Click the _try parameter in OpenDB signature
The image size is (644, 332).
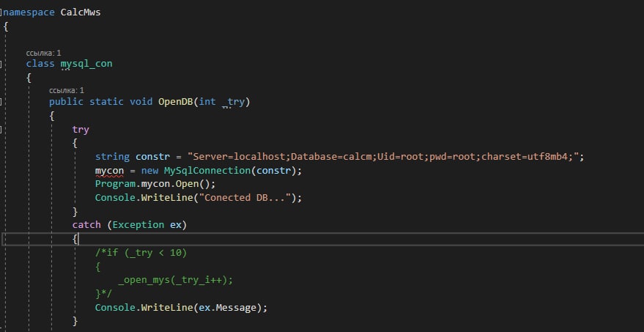tap(233, 102)
